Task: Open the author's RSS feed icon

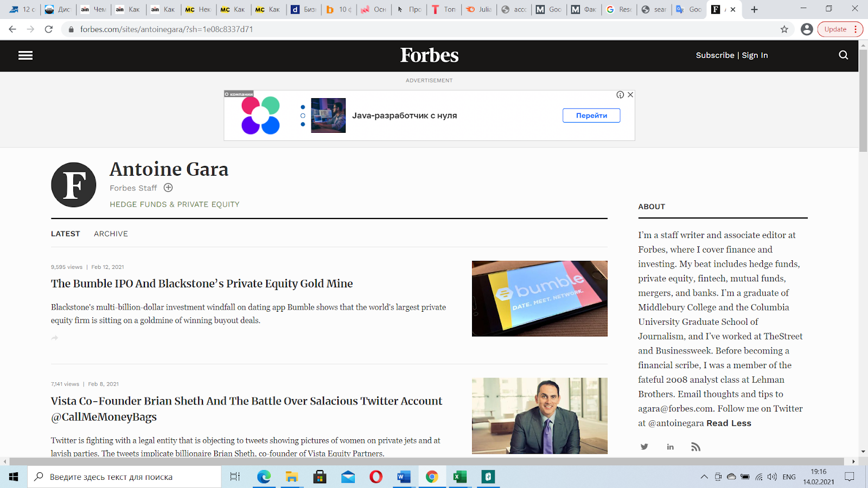Action: click(695, 447)
